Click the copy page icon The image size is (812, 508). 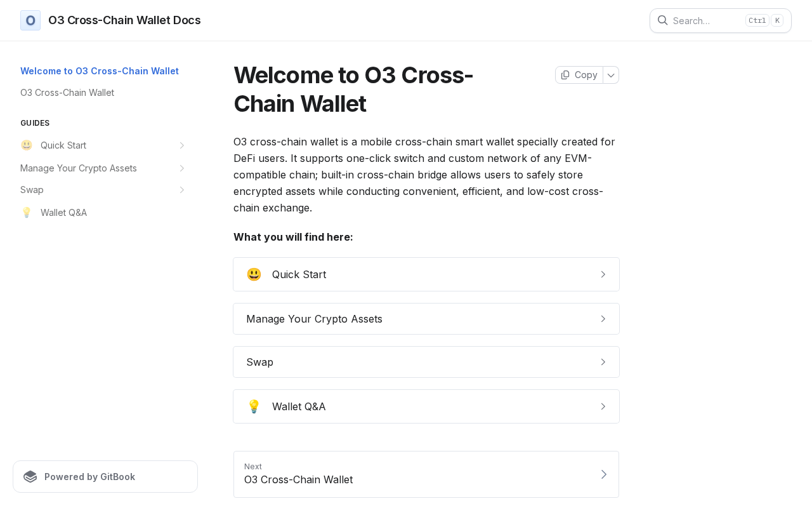click(x=565, y=75)
